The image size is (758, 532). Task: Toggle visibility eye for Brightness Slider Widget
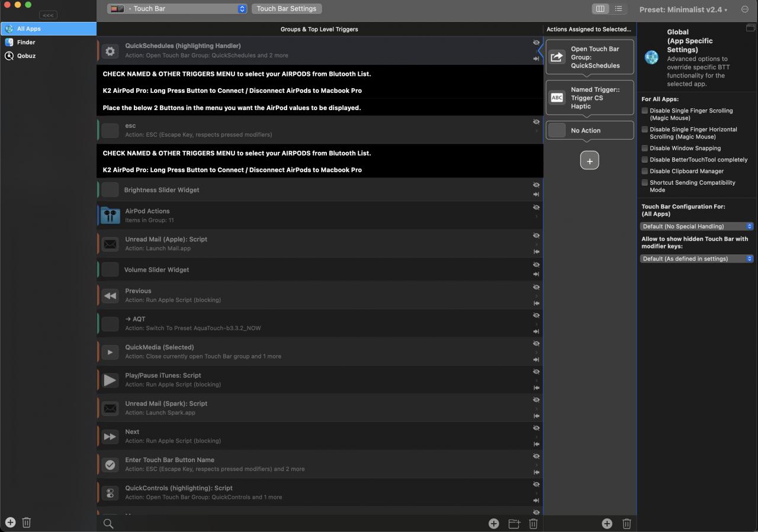click(536, 185)
